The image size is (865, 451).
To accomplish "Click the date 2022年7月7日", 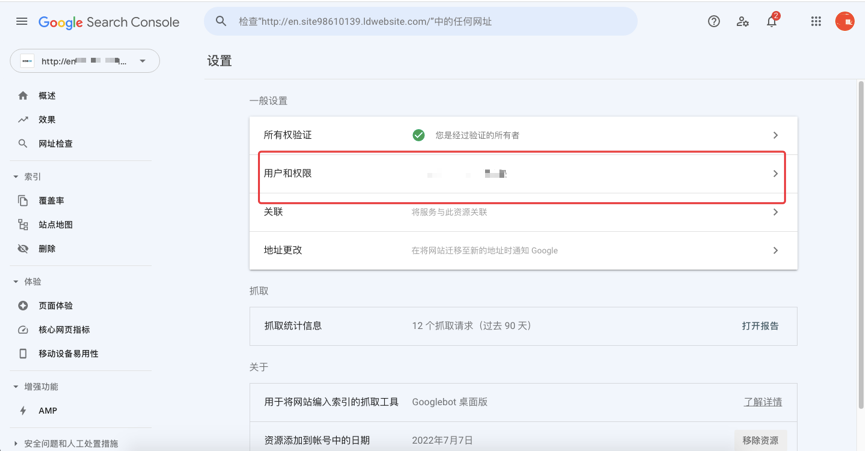I will click(442, 441).
